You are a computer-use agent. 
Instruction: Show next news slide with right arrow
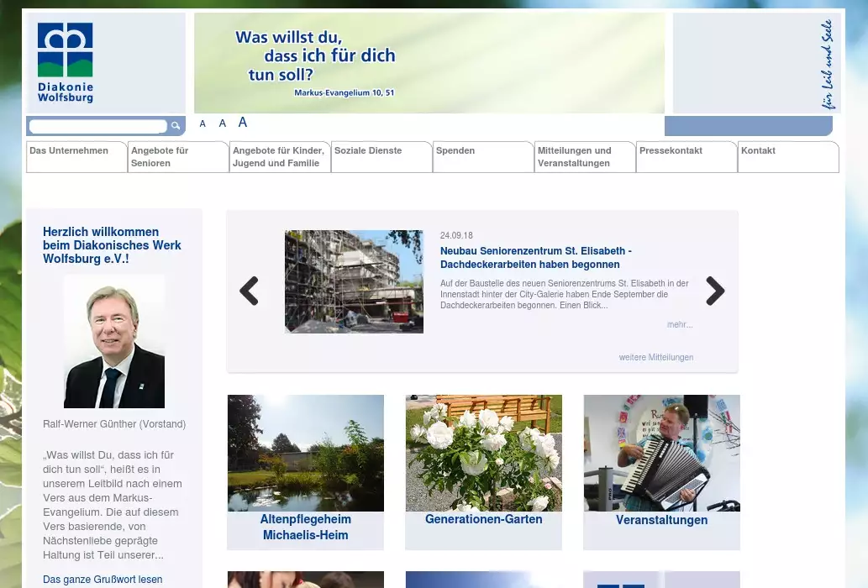tap(715, 291)
